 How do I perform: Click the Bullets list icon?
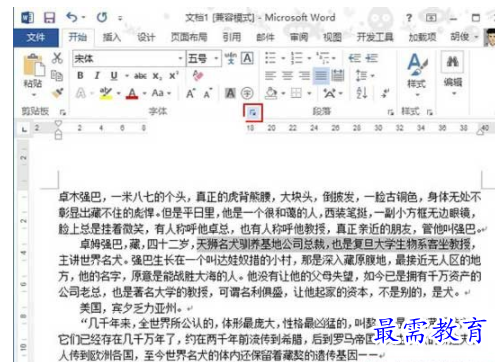pos(270,58)
